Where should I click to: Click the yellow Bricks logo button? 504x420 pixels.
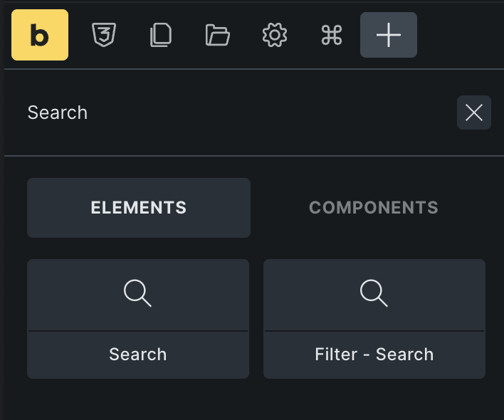[40, 35]
